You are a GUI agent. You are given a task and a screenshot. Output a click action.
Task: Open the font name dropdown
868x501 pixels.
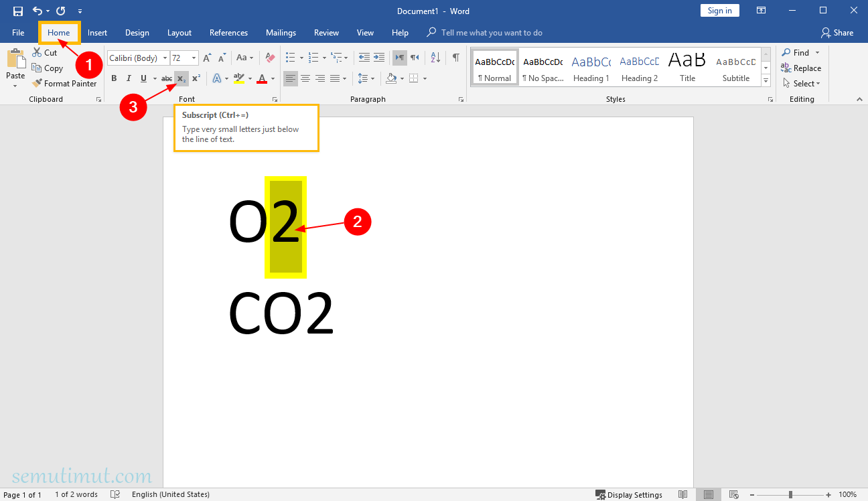[x=165, y=58]
